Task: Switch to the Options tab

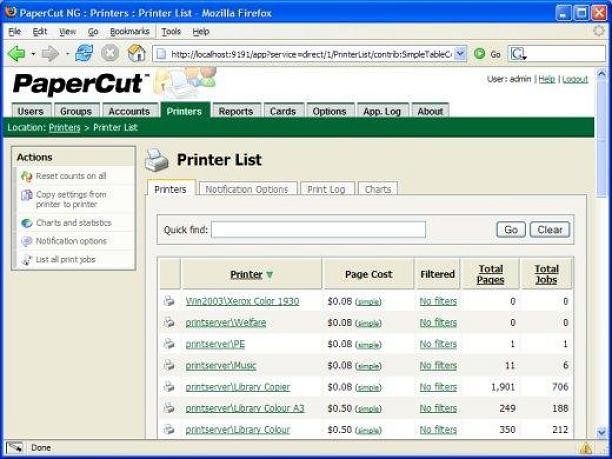Action: [329, 111]
